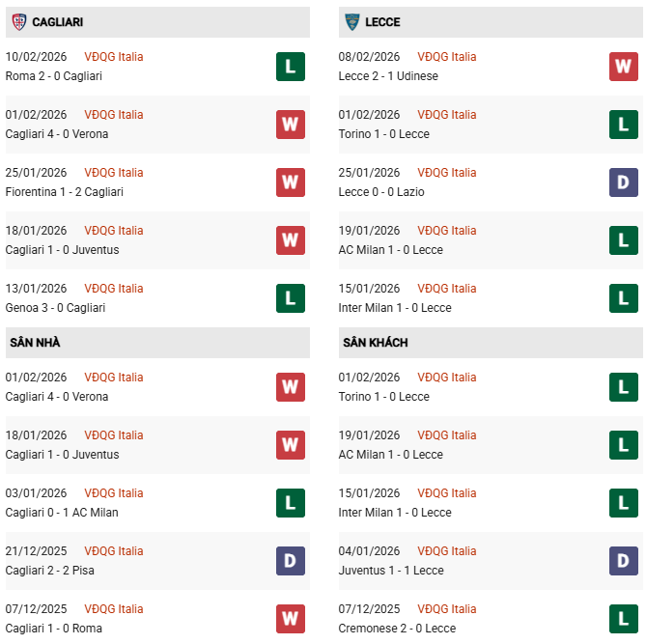
Task: Open the VĐQG Italia link dated 10/02/2026
Action: click(x=114, y=57)
